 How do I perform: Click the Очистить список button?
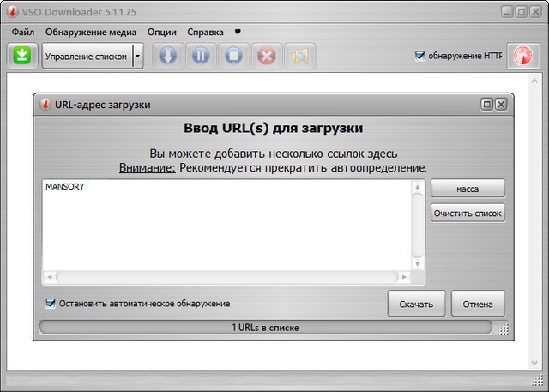click(468, 213)
